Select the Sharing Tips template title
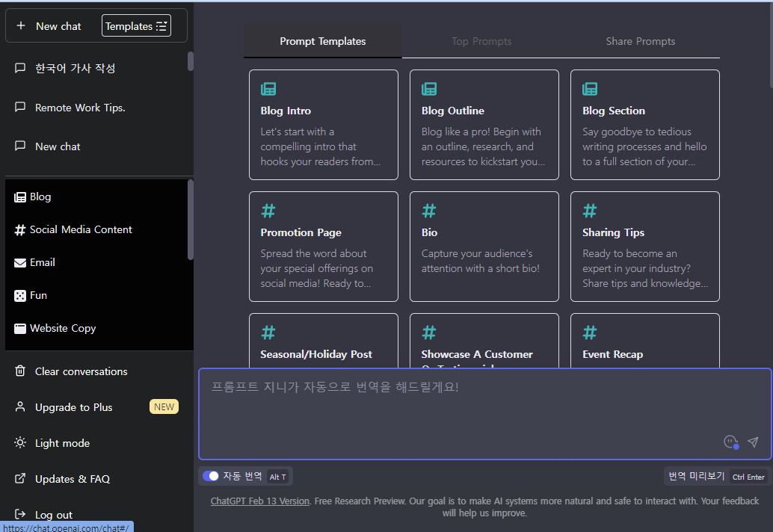 pos(613,232)
